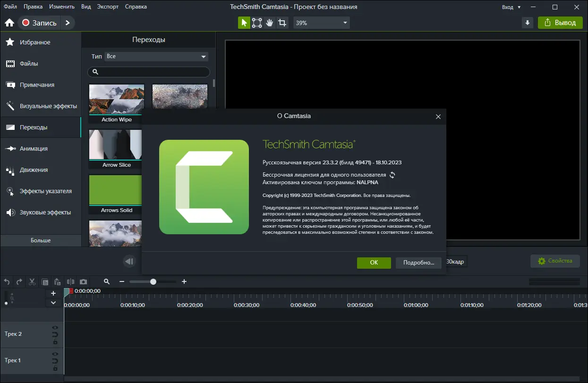
Task: Click OK in the About Camtasia dialog
Action: click(374, 263)
